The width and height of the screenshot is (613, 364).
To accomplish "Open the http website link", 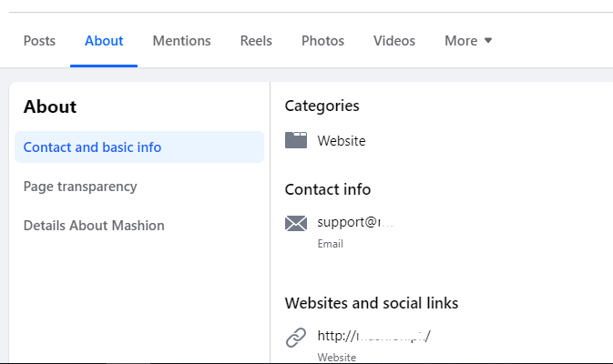I will 374,336.
